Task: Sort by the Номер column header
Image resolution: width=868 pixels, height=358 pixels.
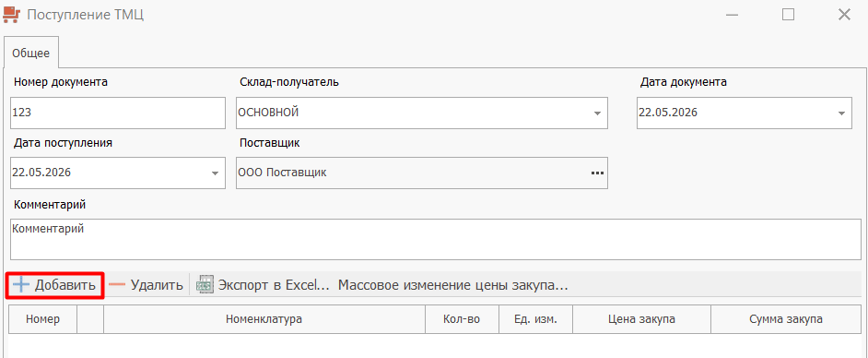Action: (x=42, y=319)
